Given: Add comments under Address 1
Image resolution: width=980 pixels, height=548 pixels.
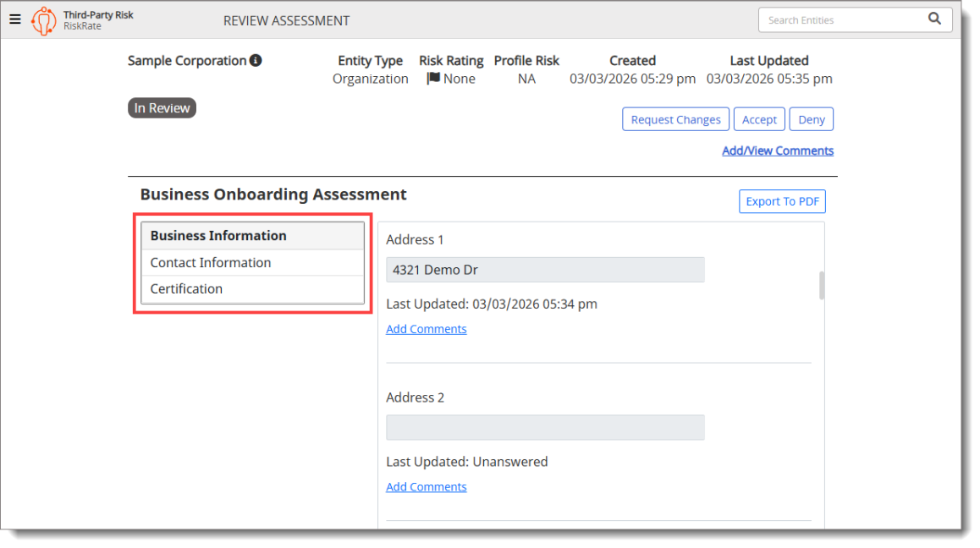Looking at the screenshot, I should click(x=426, y=329).
